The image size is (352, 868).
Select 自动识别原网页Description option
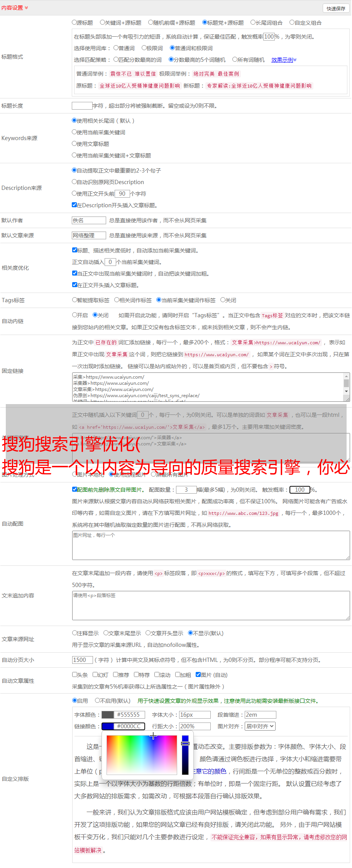[74, 182]
